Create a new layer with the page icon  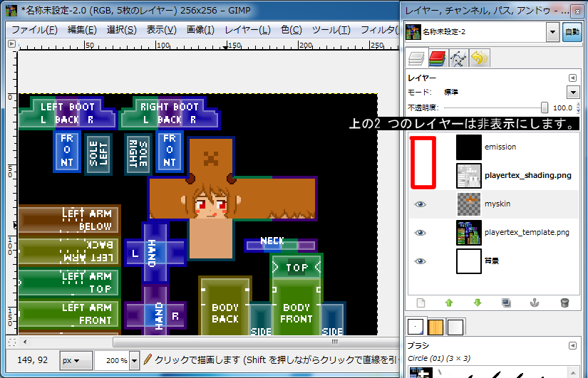421,303
